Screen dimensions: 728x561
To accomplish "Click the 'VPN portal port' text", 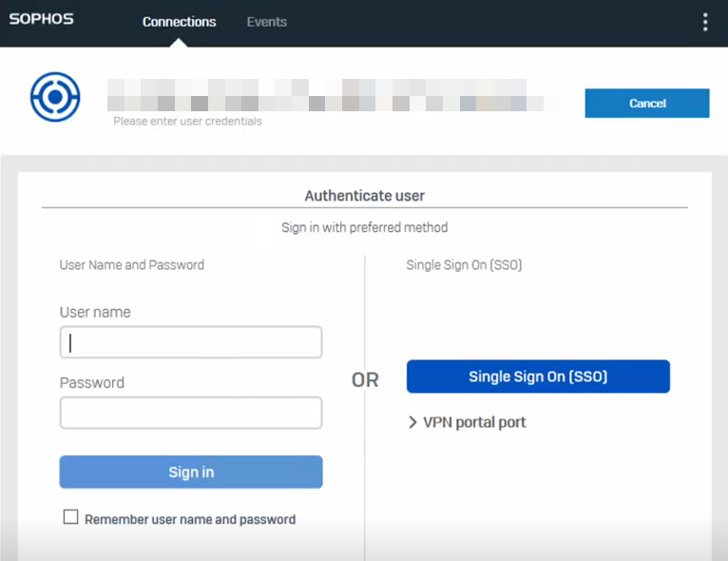I will click(x=474, y=422).
